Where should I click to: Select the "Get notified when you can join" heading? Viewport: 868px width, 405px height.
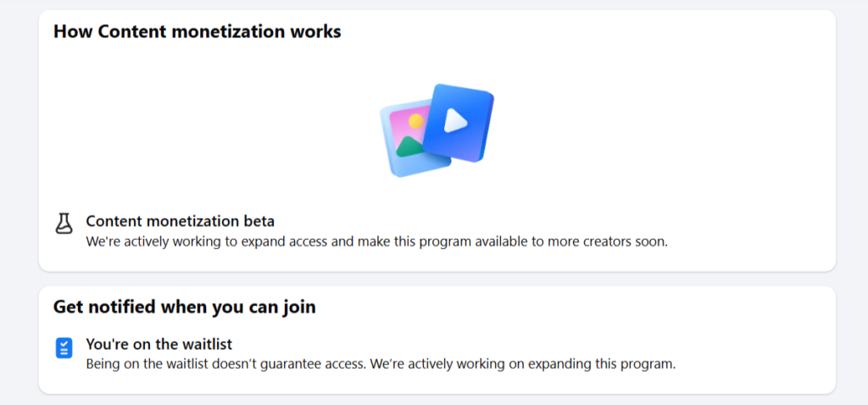pos(184,306)
